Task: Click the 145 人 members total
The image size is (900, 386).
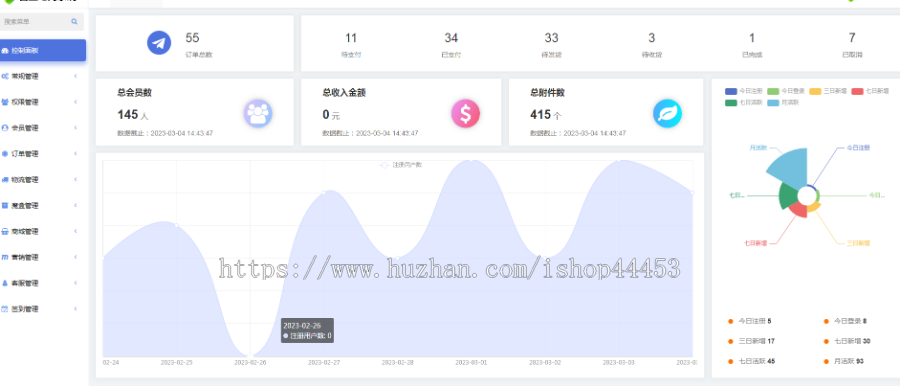Action: pos(133,115)
